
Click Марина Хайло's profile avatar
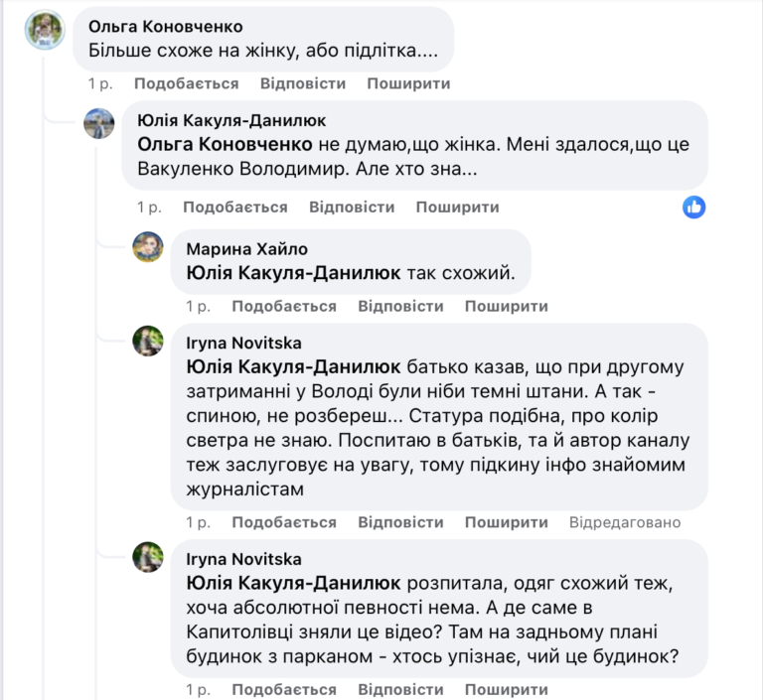[x=148, y=246]
